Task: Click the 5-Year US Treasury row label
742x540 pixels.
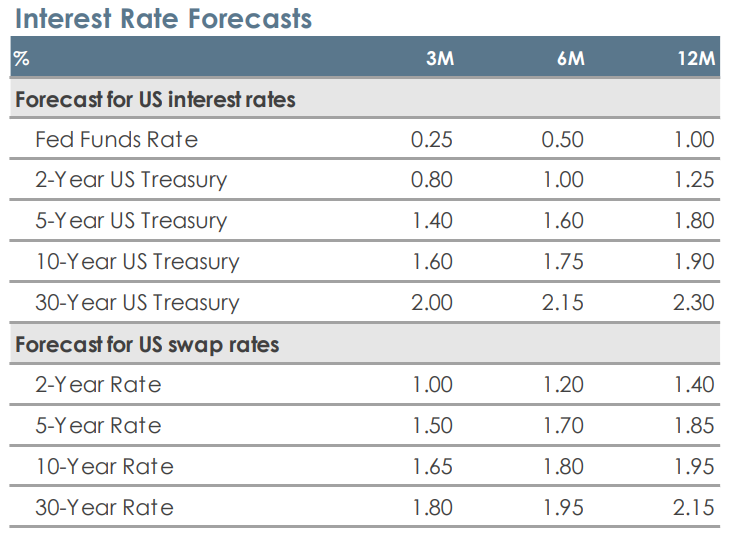Action: coord(131,221)
